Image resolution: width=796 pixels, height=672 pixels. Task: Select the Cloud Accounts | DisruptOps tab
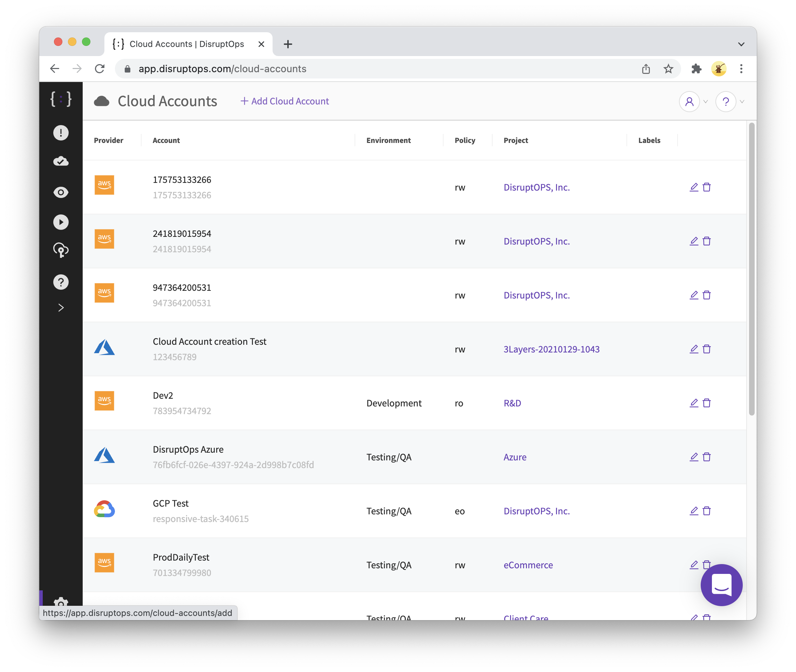(x=188, y=44)
